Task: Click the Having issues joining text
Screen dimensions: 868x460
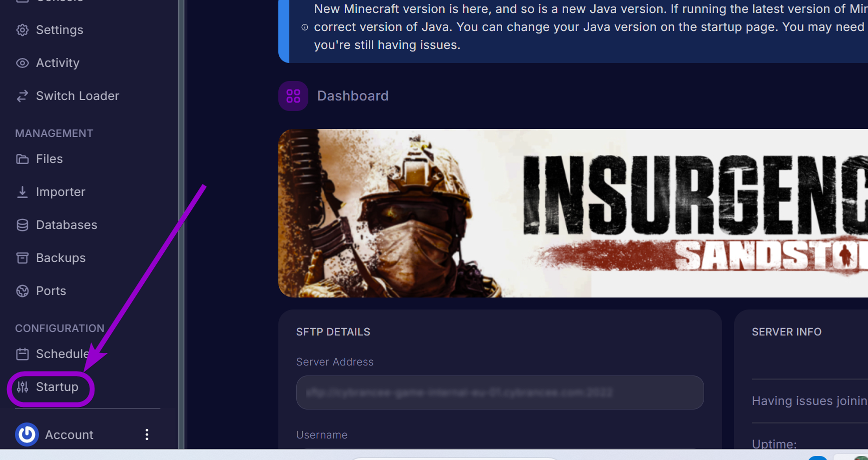Action: click(x=810, y=401)
